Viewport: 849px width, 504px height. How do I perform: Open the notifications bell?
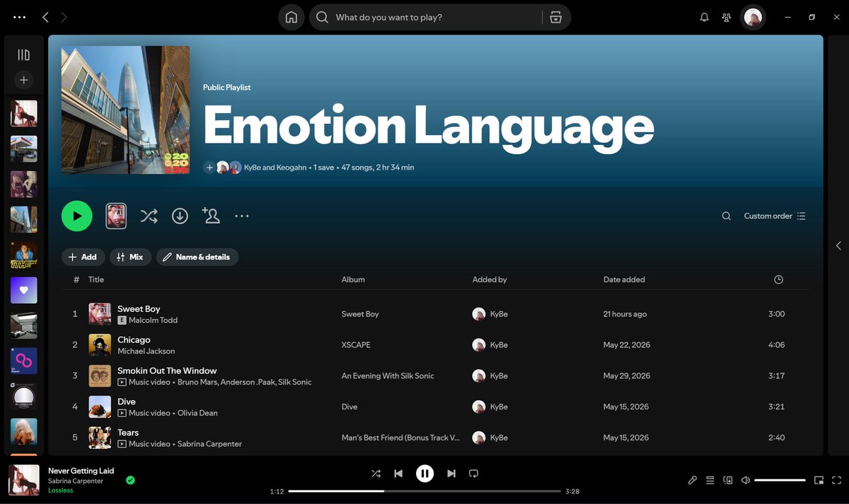tap(704, 18)
